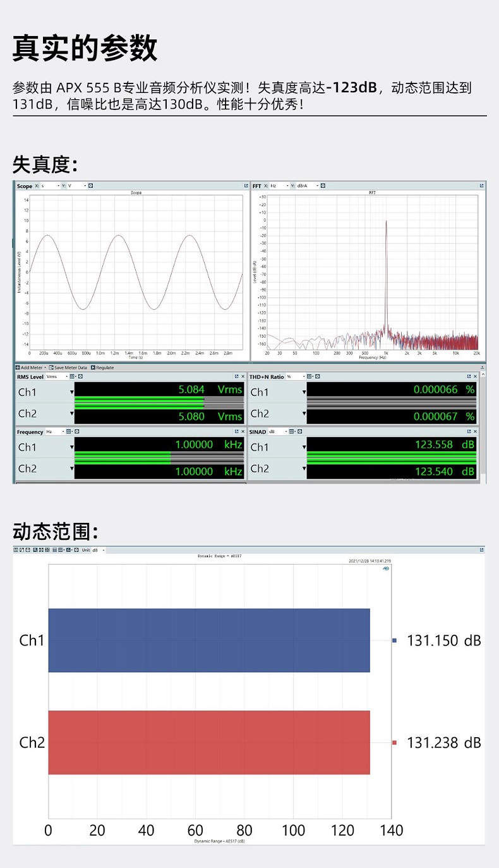Image resolution: width=499 pixels, height=868 pixels.
Task: Open FFT graph settings icon
Action: (x=323, y=186)
